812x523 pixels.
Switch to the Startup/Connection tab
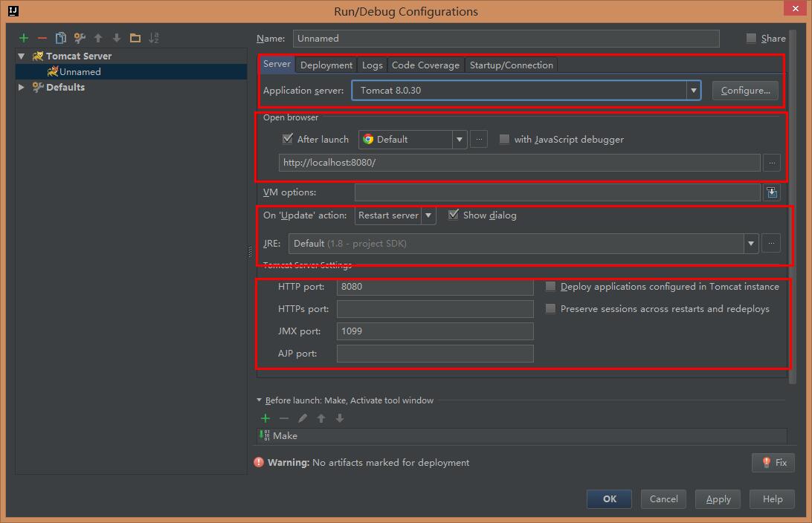(512, 65)
